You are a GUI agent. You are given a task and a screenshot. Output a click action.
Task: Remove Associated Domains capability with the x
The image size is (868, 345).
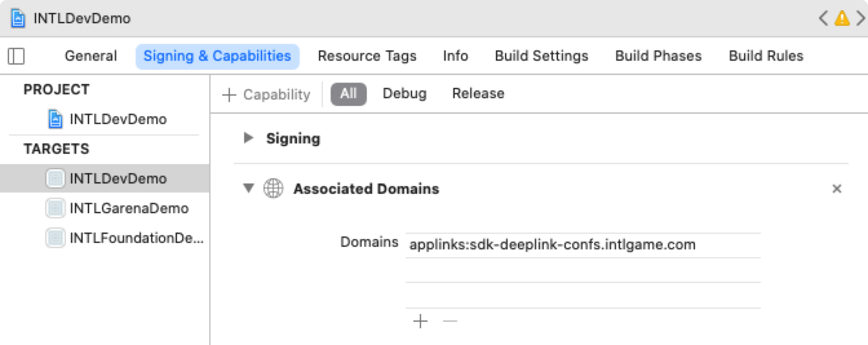837,189
